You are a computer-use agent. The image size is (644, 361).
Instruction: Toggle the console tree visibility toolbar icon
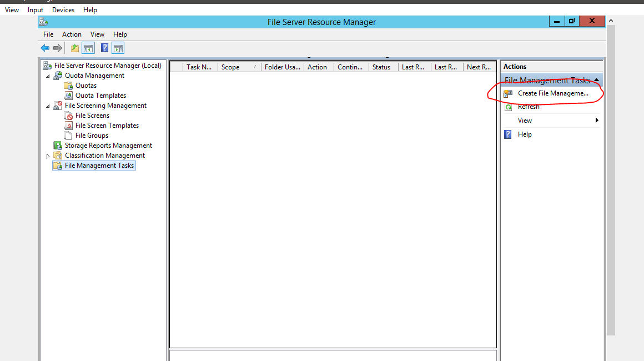[x=88, y=48]
